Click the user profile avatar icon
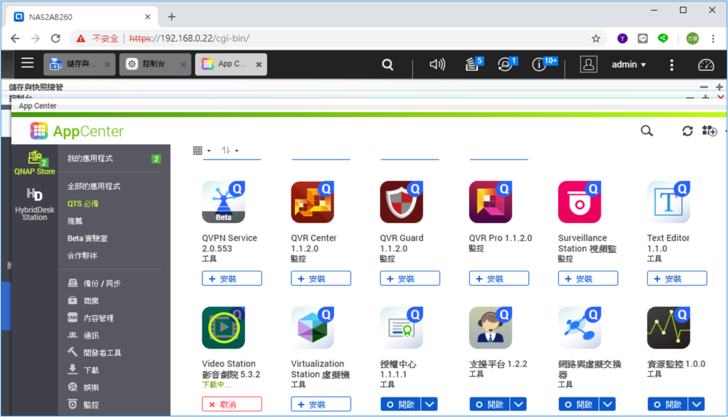The image size is (728, 417). [588, 64]
